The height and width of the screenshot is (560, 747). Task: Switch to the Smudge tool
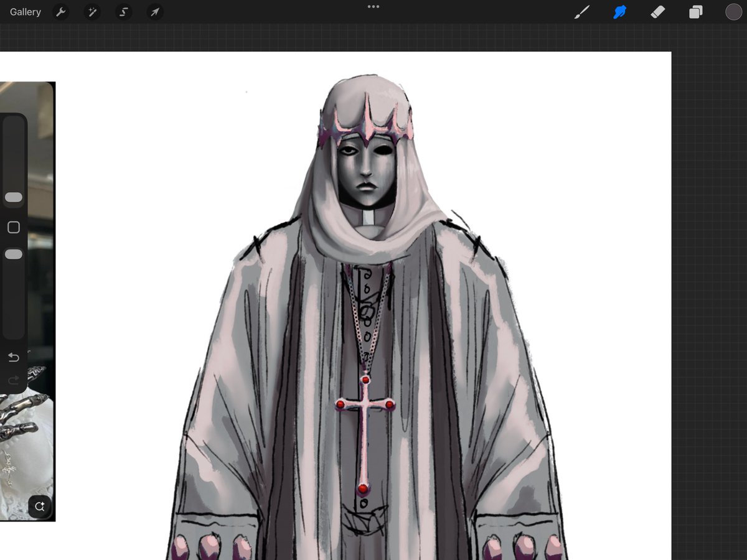click(x=619, y=12)
